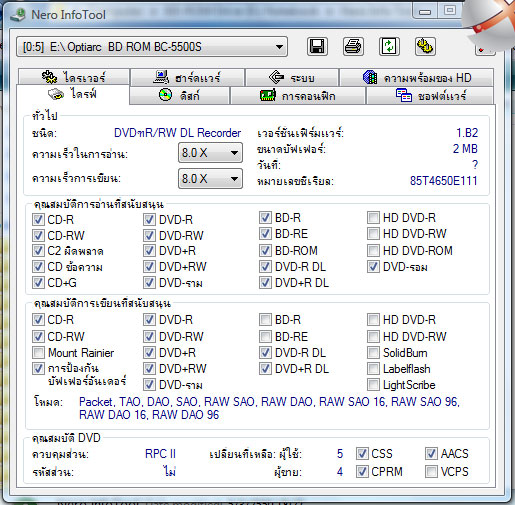
Task: Minimize the Nero InfoTool window
Action: coord(425,12)
